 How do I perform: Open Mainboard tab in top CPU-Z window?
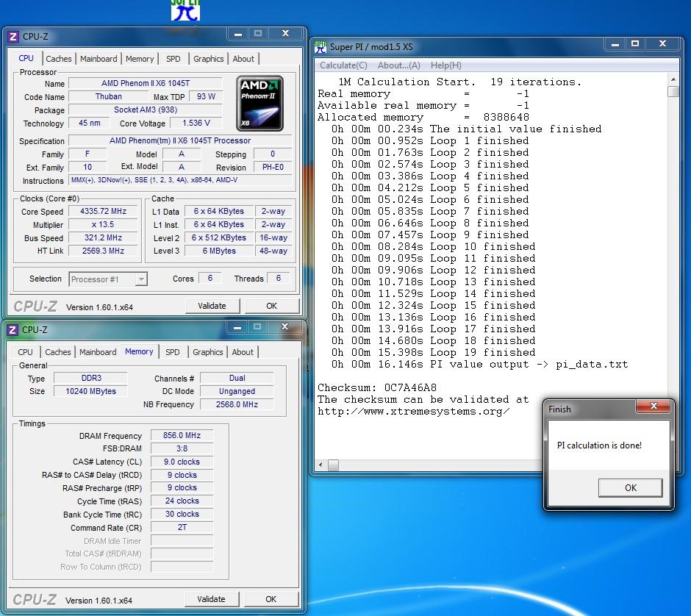(x=99, y=59)
